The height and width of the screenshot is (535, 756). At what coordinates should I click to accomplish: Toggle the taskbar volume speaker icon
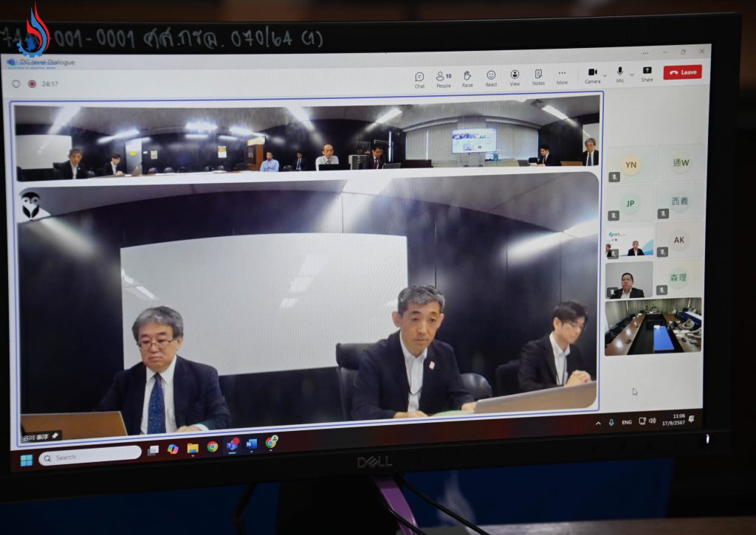[x=652, y=421]
